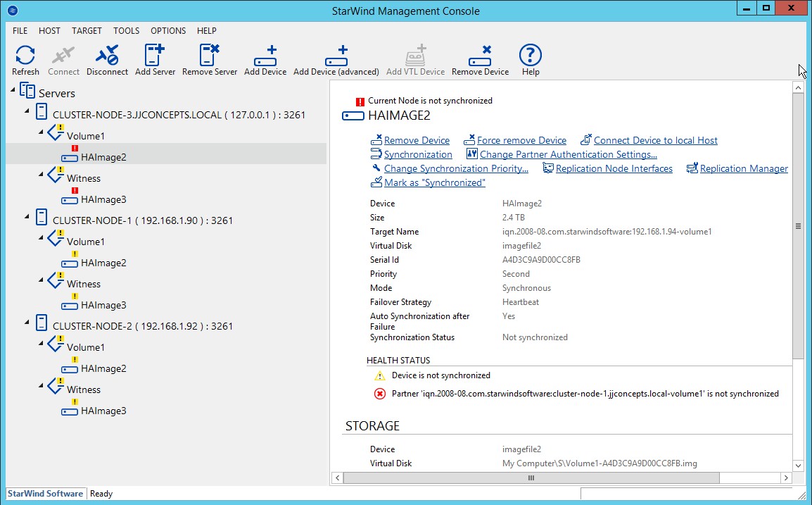Collapse Volume1 under CLUSTER-NODE-2
Screen dimensions: 812x505
coord(41,344)
